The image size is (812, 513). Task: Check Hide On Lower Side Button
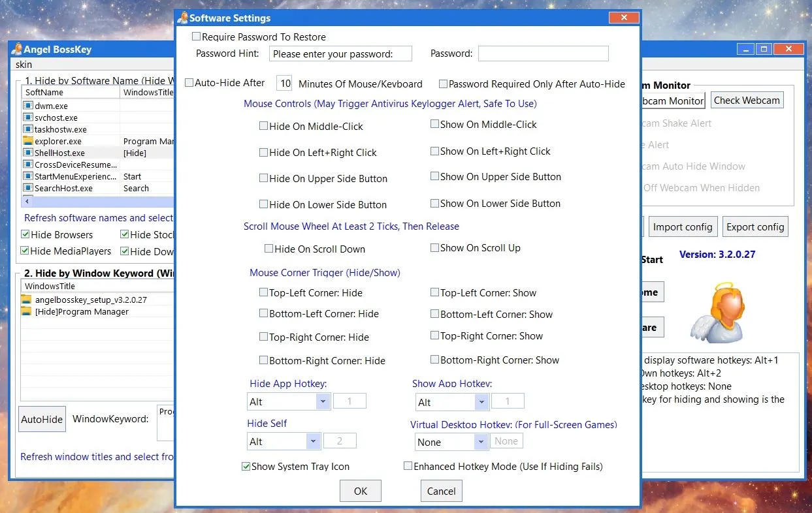click(264, 204)
